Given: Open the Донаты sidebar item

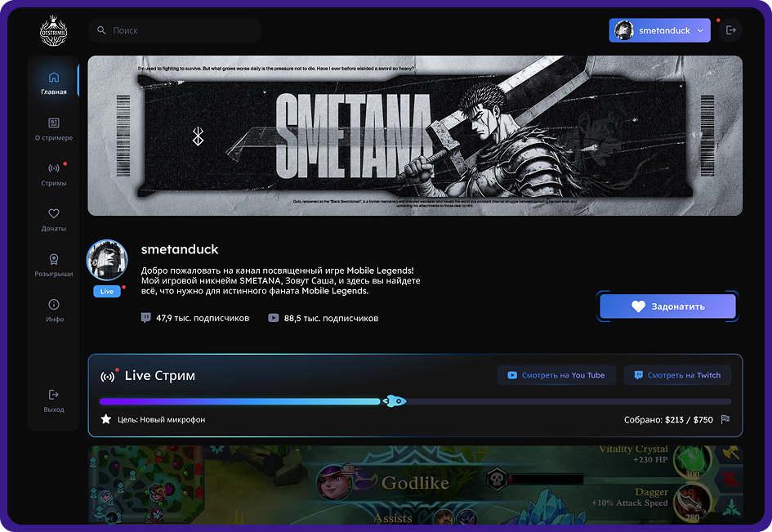Looking at the screenshot, I should (54, 219).
